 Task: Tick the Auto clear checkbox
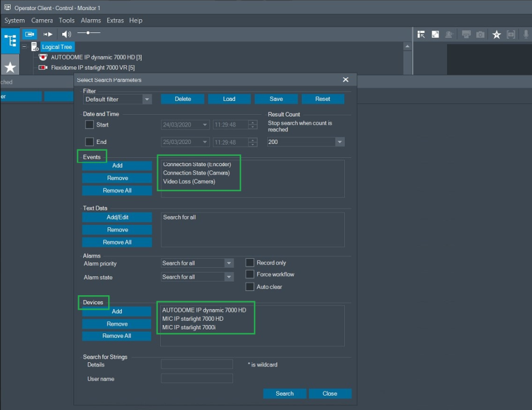point(250,287)
